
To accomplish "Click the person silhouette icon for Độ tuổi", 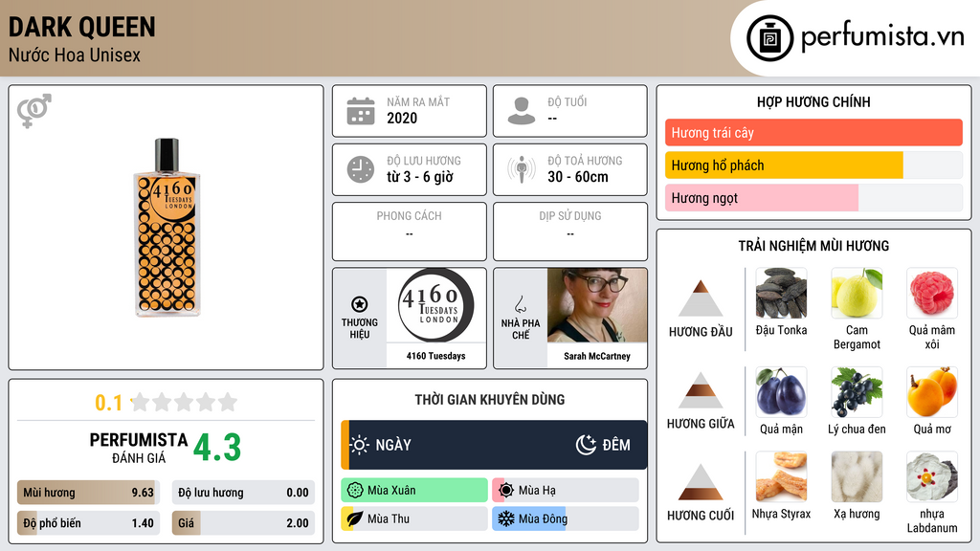I will coord(522,111).
